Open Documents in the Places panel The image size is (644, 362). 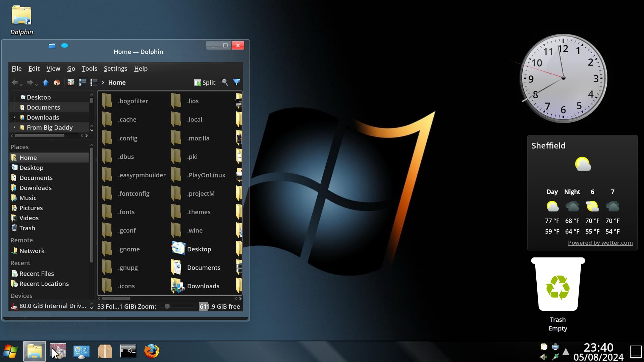tap(49, 178)
